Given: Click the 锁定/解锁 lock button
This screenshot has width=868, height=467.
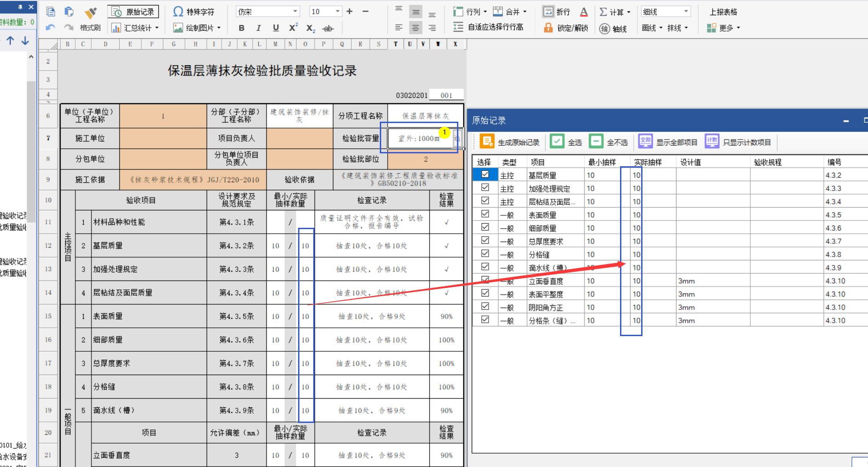Looking at the screenshot, I should 566,28.
